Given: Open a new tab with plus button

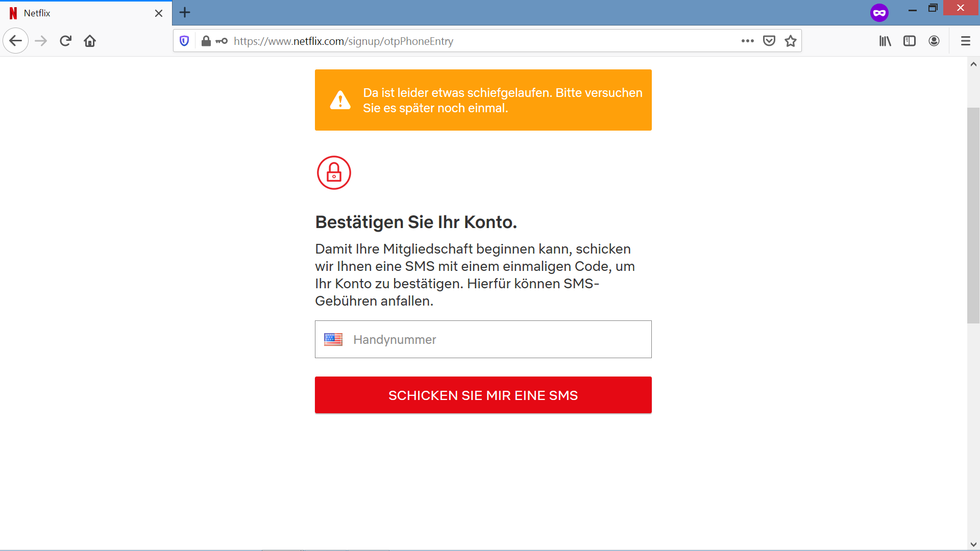Looking at the screenshot, I should click(185, 13).
